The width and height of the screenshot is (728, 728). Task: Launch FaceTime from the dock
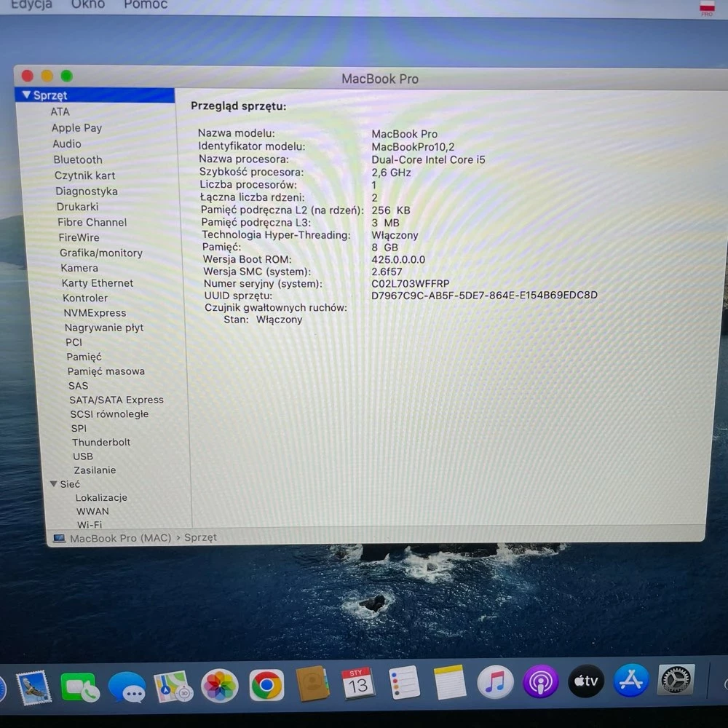pyautogui.click(x=79, y=687)
